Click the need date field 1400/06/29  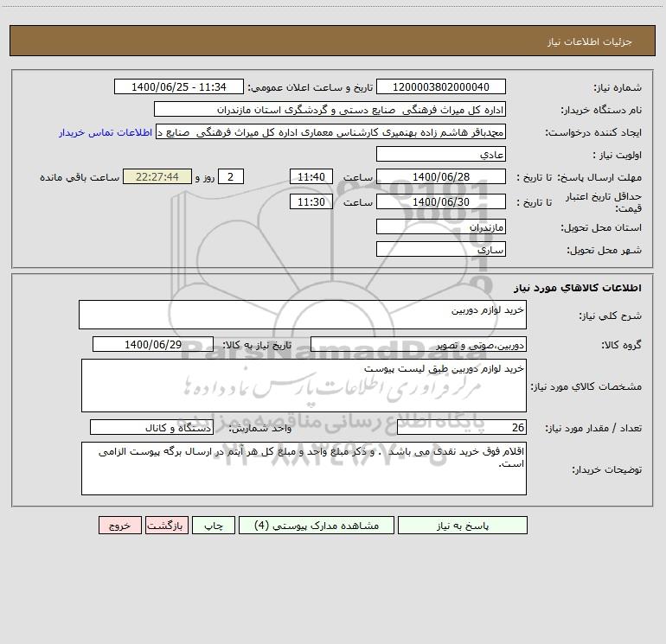tap(153, 344)
